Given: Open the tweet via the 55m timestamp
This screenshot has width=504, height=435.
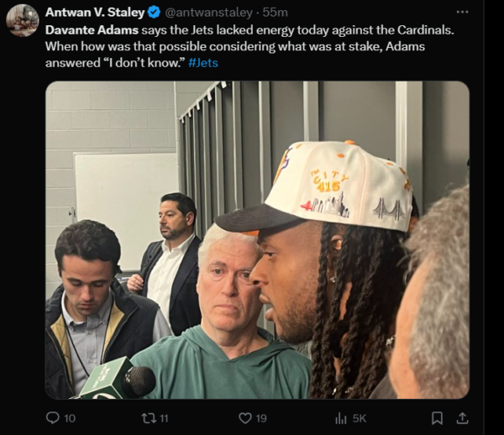Looking at the screenshot, I should [276, 13].
